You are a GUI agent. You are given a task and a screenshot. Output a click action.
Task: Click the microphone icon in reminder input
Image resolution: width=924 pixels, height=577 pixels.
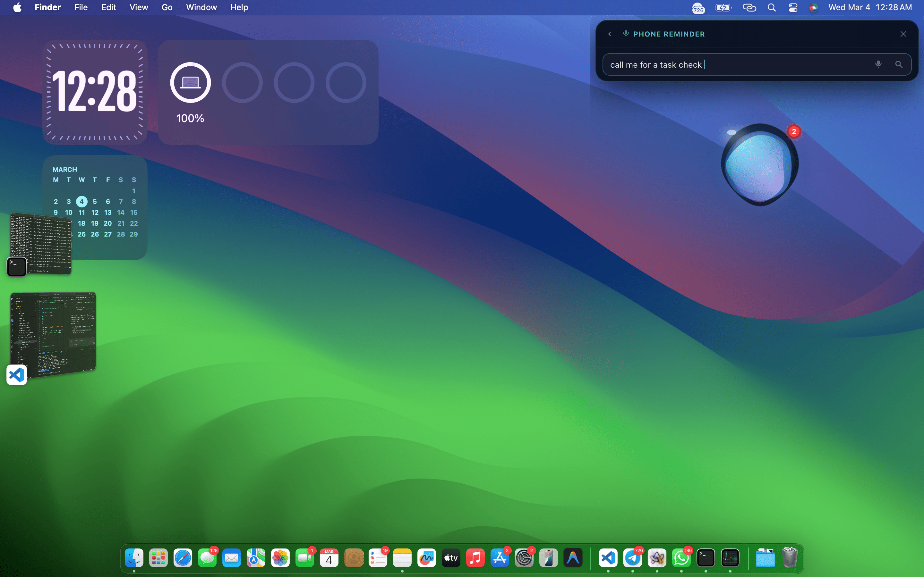(x=878, y=64)
